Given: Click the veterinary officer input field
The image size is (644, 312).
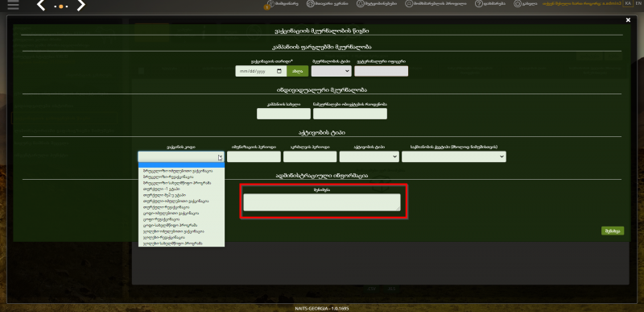Looking at the screenshot, I should pyautogui.click(x=381, y=71).
